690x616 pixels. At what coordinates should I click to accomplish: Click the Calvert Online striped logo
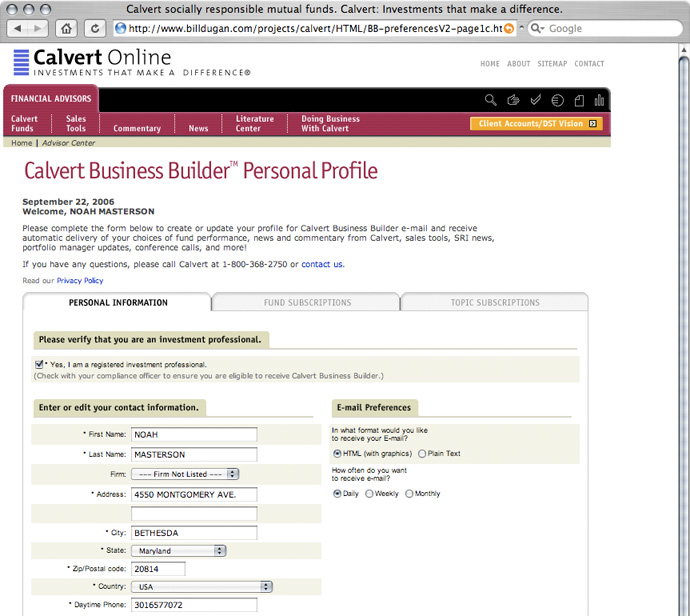21,62
